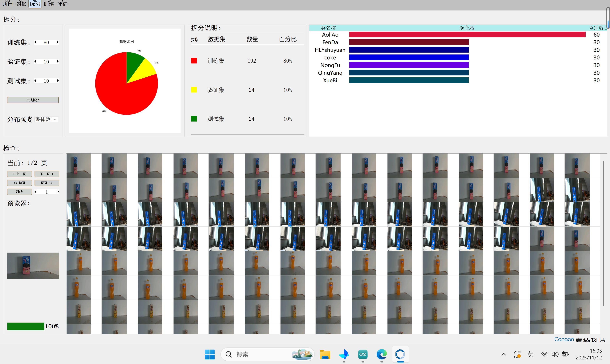610x364 pixels.
Task: Click the FenDa color bar
Action: [409, 42]
